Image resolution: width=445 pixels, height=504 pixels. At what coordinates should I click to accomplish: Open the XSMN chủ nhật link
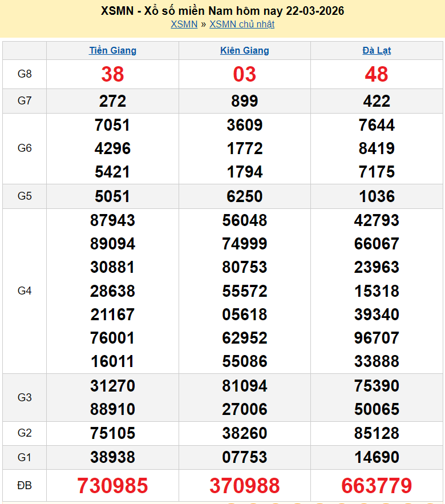pyautogui.click(x=242, y=24)
